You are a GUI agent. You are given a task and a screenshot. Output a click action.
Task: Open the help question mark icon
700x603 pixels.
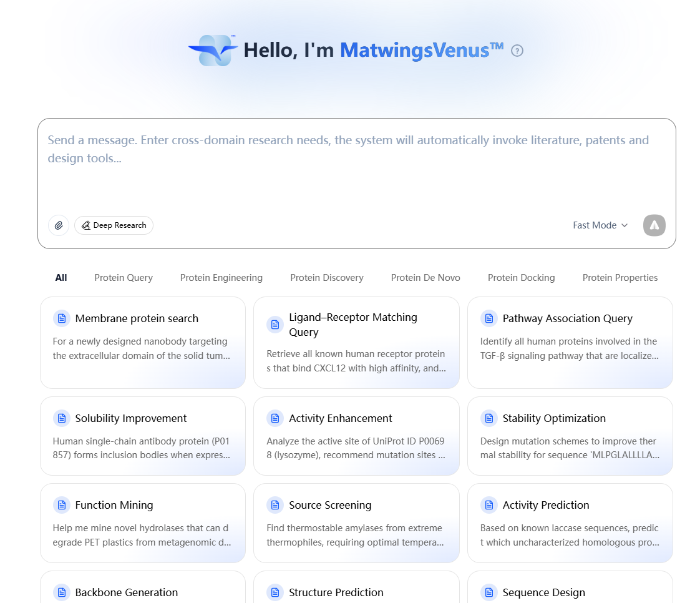coord(517,51)
